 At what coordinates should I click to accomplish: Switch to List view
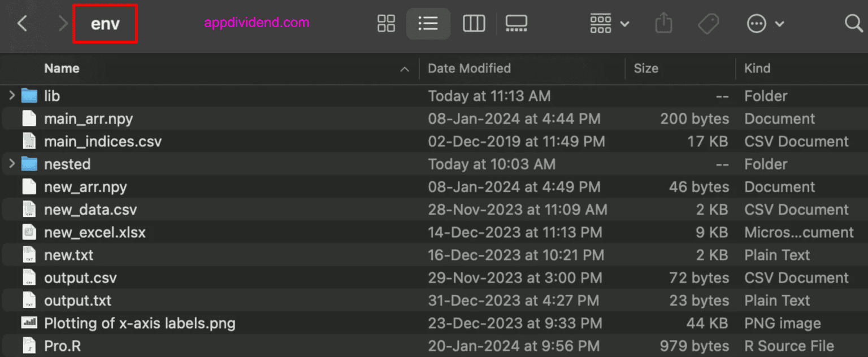pos(428,23)
